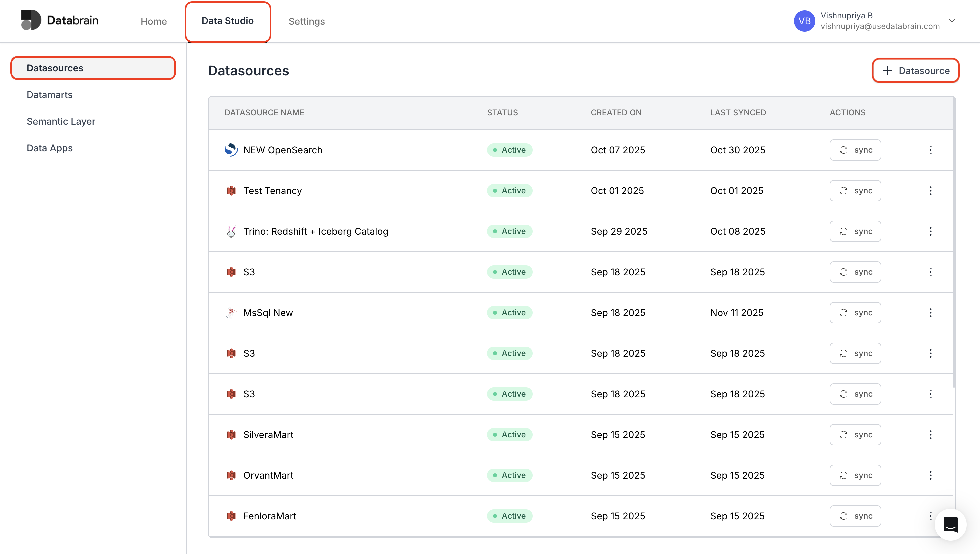Add a new Datasource
This screenshot has width=980, height=554.
915,71
